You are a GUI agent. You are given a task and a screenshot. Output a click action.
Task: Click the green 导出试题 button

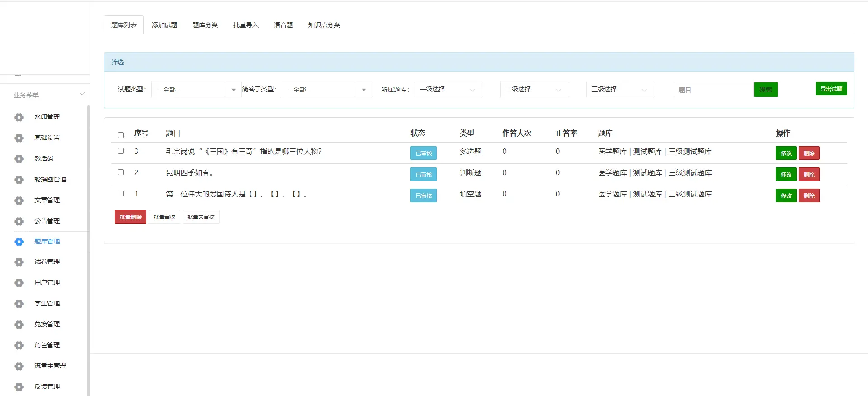click(x=831, y=89)
